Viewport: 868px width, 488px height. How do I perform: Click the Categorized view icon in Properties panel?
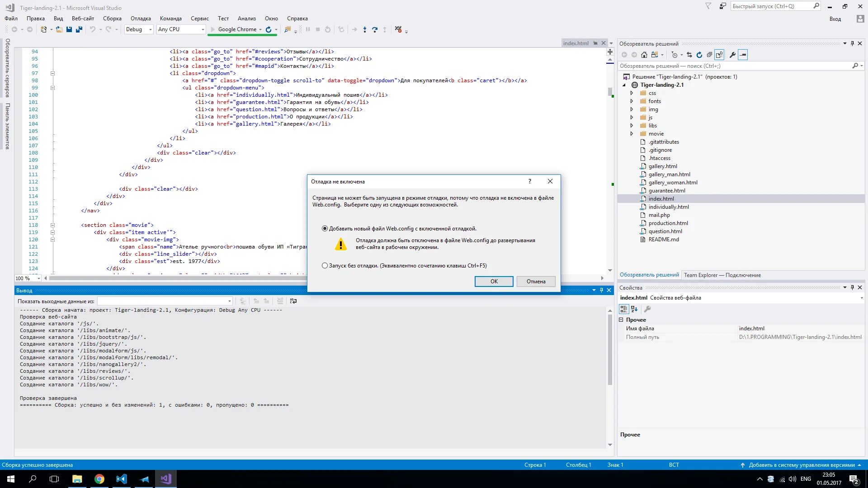624,309
